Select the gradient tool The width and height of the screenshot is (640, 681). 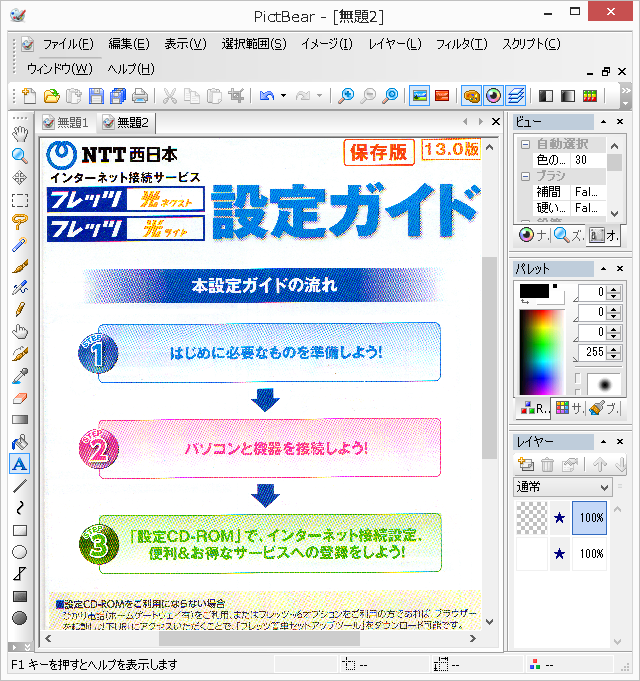click(20, 420)
